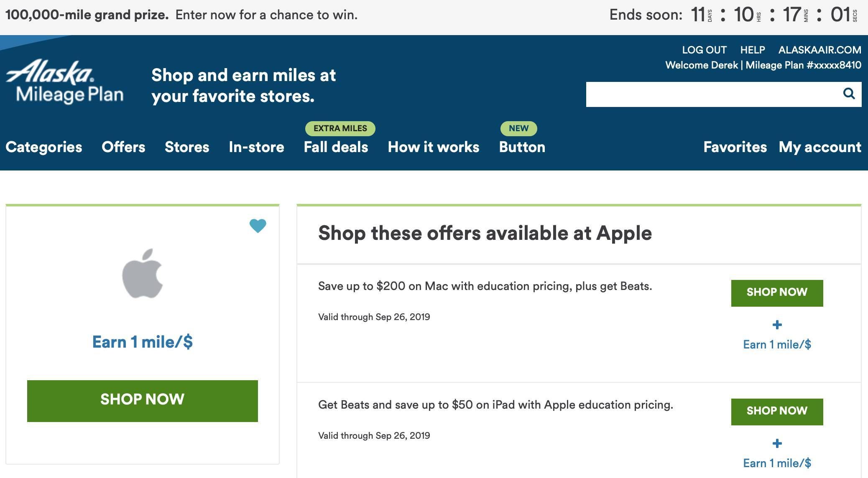Click the plus icon under iPad offer

pyautogui.click(x=777, y=443)
